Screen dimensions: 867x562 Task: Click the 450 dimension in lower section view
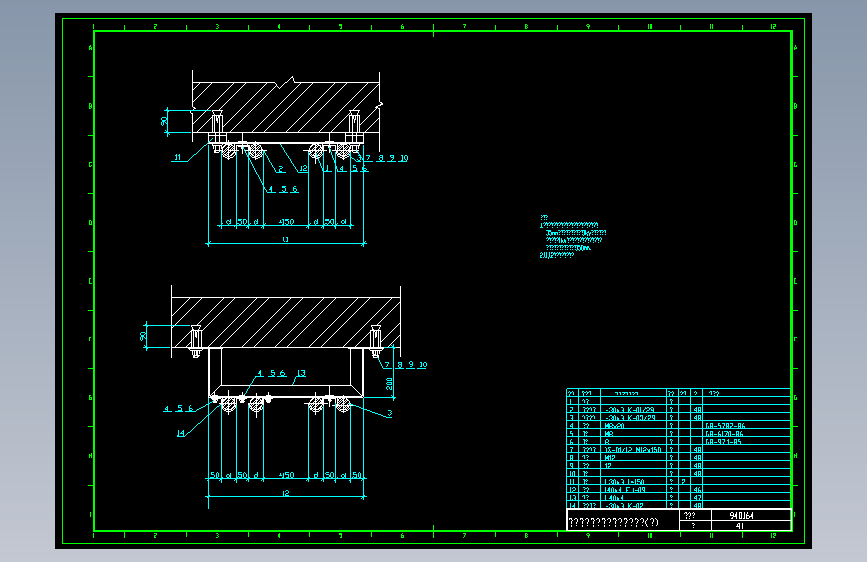point(286,475)
